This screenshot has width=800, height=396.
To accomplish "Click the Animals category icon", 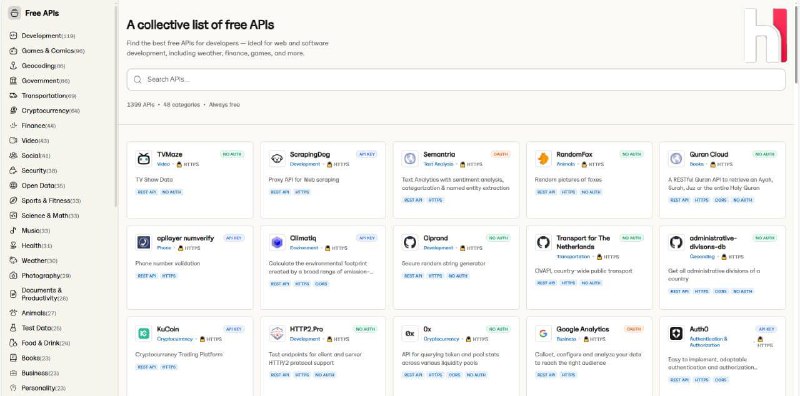I will (x=13, y=313).
